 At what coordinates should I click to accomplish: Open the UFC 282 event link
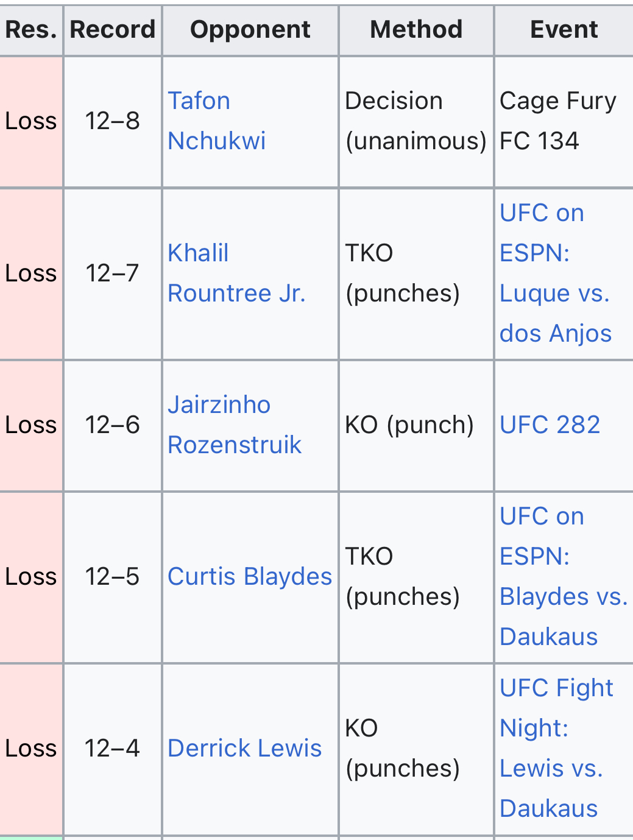(550, 425)
